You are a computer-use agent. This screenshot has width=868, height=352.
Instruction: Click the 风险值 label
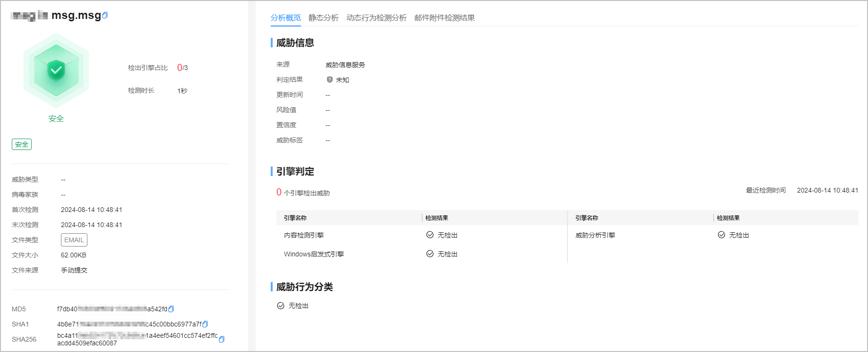(286, 110)
